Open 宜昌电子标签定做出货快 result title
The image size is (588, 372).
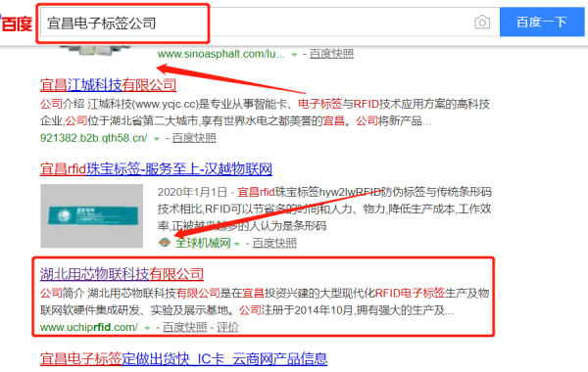[x=184, y=359]
